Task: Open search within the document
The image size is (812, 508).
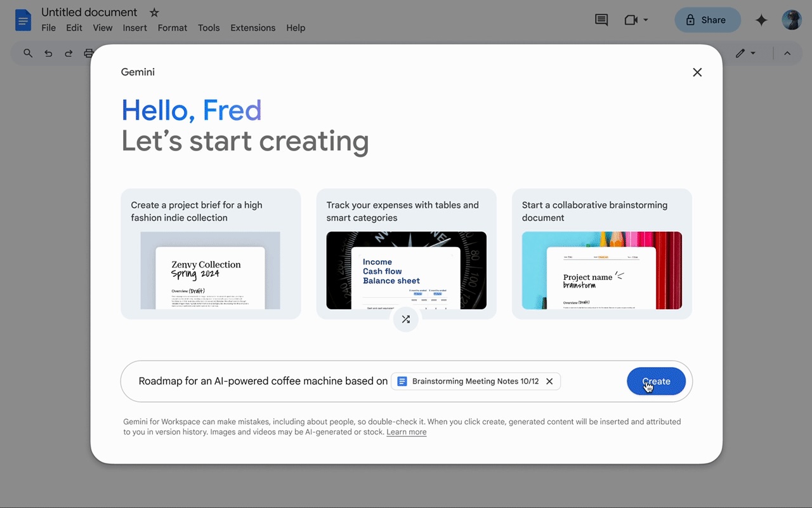Action: tap(28, 53)
